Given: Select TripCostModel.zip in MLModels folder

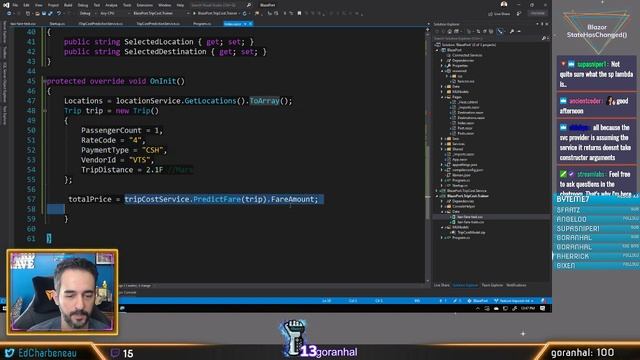Looking at the screenshot, I should pyautogui.click(x=471, y=233).
